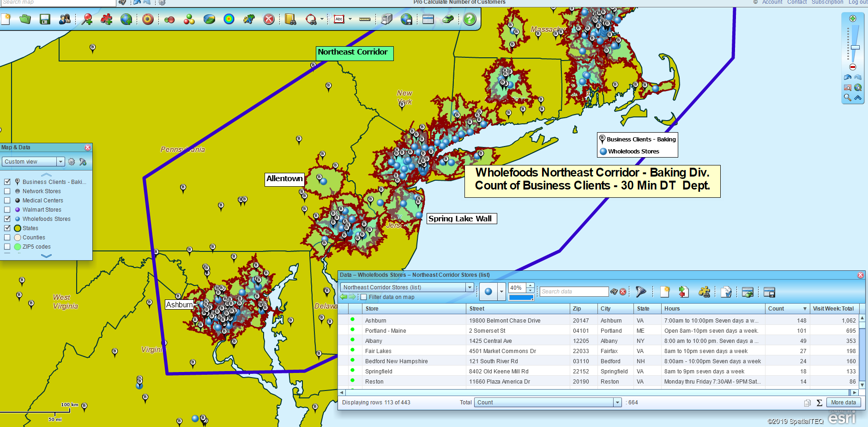
Task: Open the Custom view dropdown
Action: [33, 161]
